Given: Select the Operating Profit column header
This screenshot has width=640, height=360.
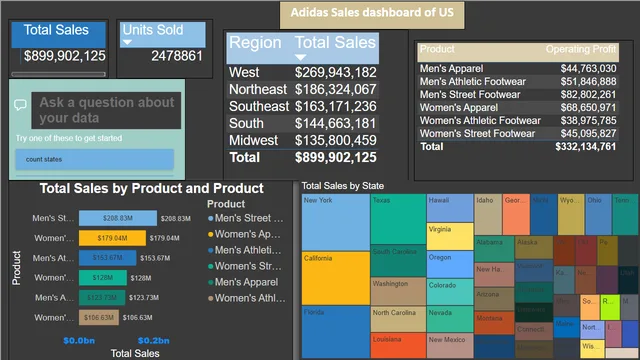Looking at the screenshot, I should point(581,49).
